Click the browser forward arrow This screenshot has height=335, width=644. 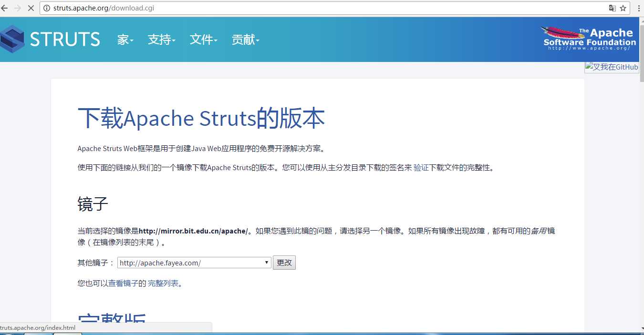pyautogui.click(x=18, y=8)
